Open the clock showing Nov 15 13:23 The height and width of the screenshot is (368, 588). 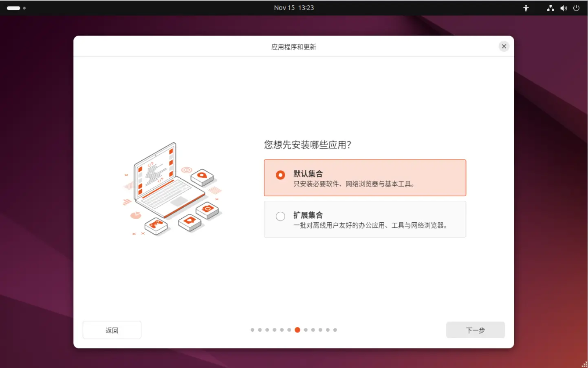(294, 8)
